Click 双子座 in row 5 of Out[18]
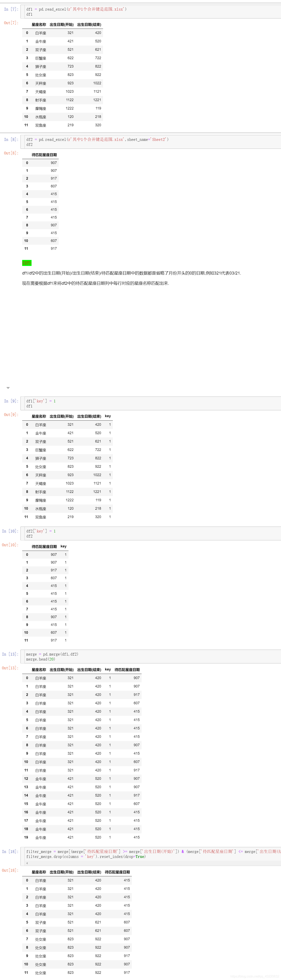 pyautogui.click(x=41, y=922)
